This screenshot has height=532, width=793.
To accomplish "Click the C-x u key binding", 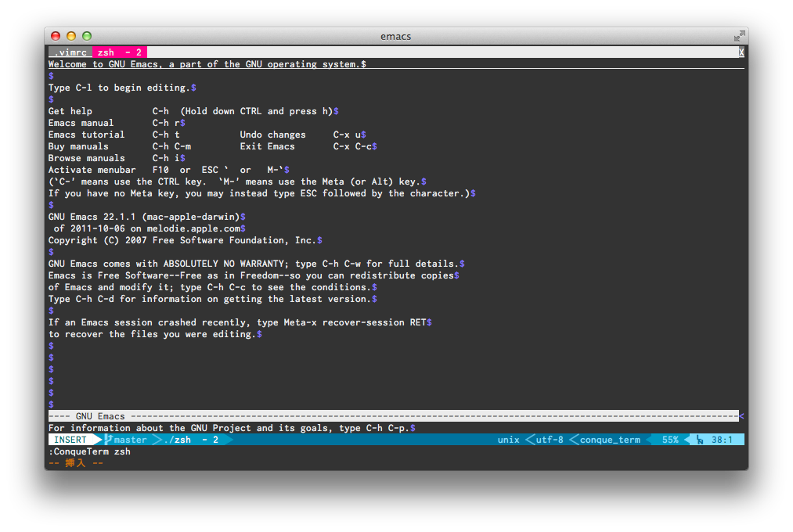I will (347, 135).
